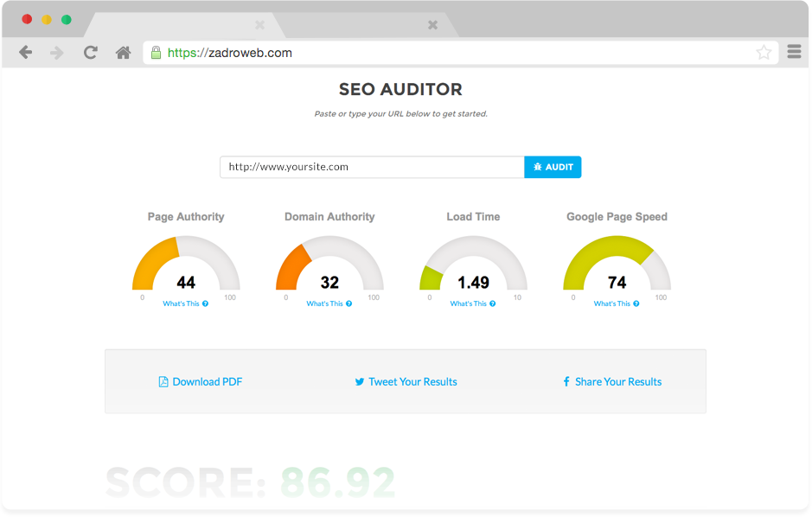Click the question mark icon under Load Time
This screenshot has width=812, height=517.
coord(491,303)
